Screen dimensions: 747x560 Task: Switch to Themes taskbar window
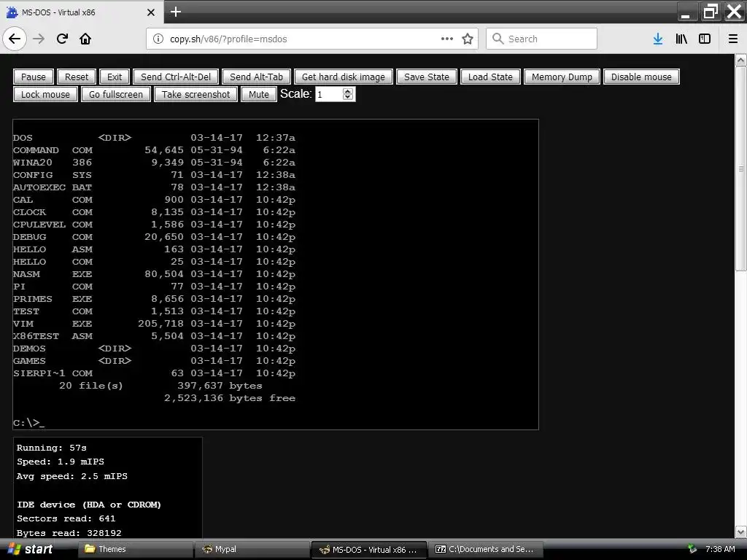pos(135,549)
